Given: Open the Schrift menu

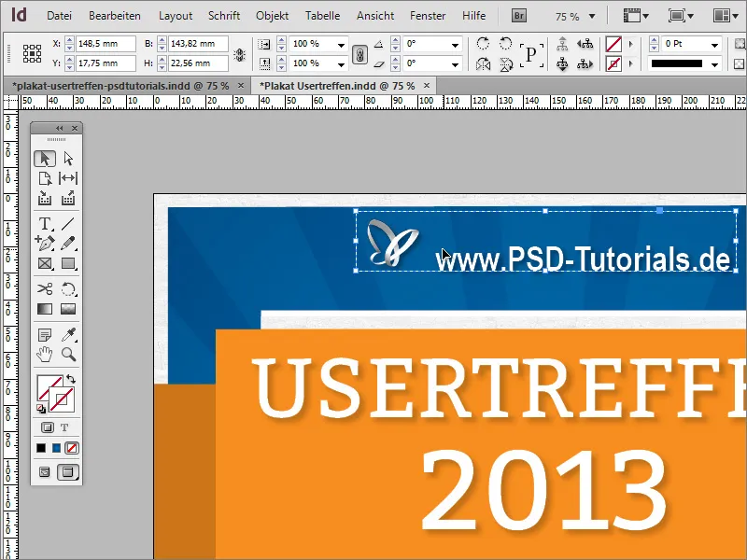Looking at the screenshot, I should tap(224, 16).
